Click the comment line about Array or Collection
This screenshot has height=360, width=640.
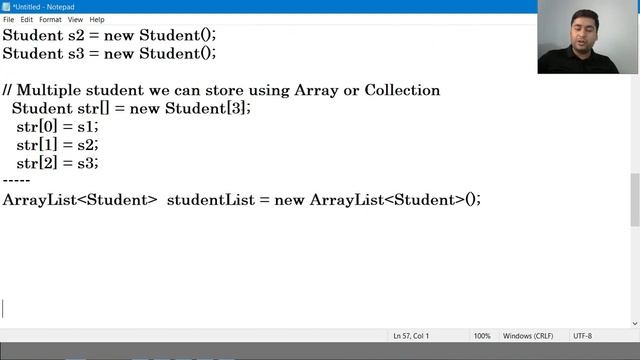pos(221,90)
